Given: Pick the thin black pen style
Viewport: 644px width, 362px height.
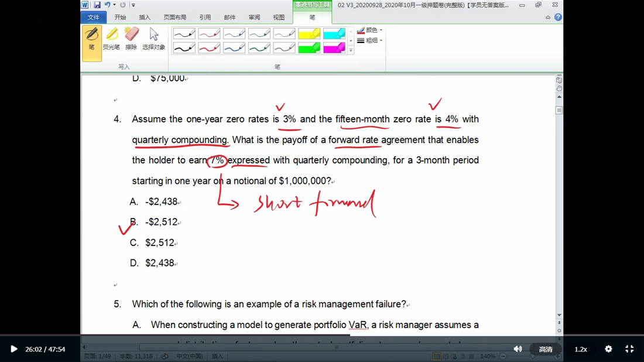Looking at the screenshot, I should (x=184, y=34).
